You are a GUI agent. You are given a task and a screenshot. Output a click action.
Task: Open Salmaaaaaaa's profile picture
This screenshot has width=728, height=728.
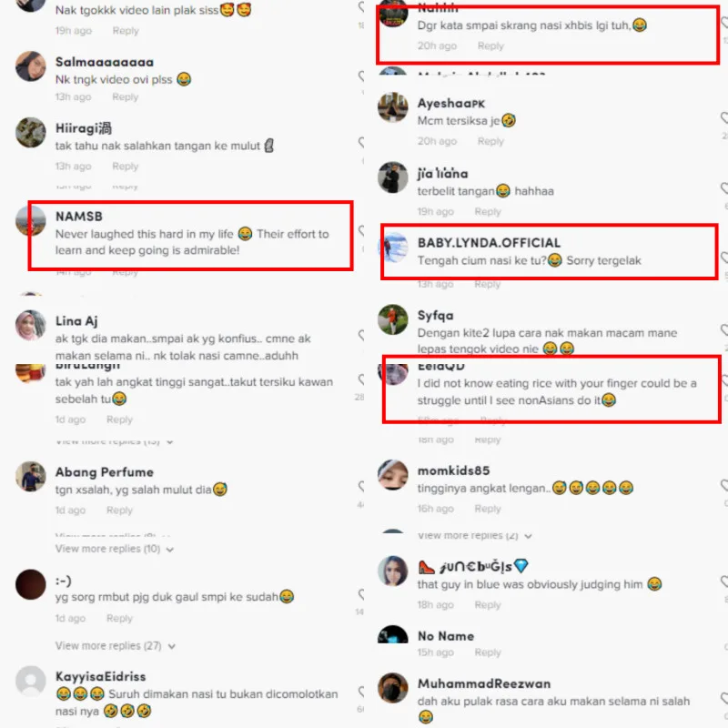coord(31,66)
